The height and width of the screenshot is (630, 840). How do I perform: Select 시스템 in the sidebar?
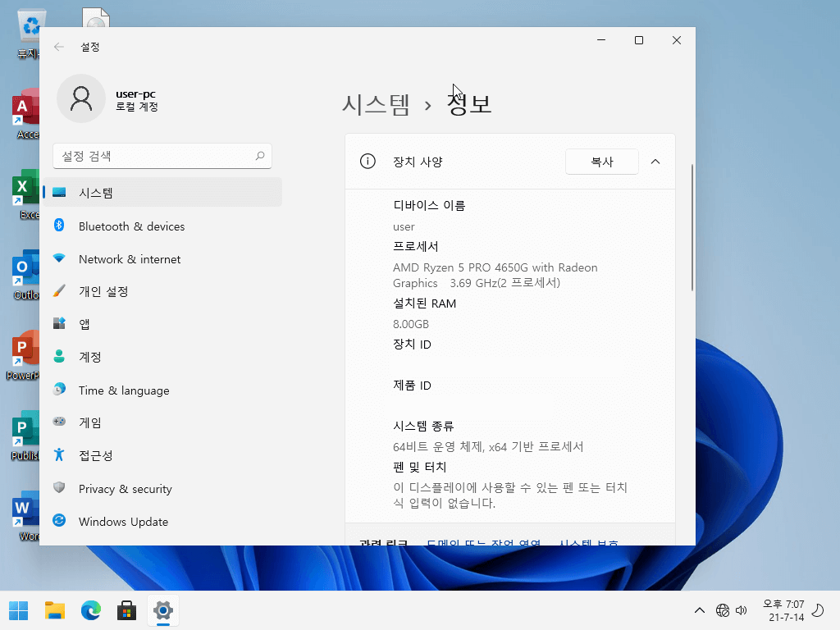[162, 192]
